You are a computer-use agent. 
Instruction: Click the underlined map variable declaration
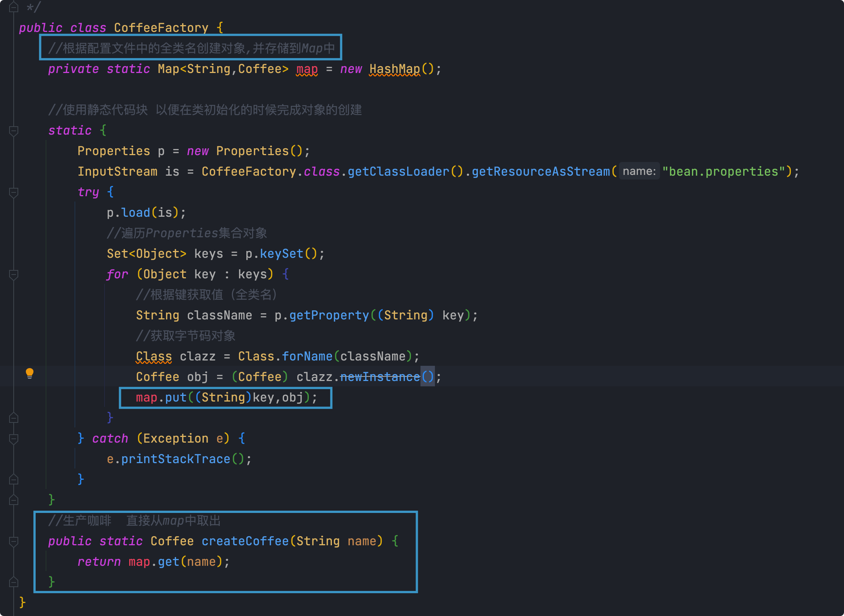pos(307,69)
